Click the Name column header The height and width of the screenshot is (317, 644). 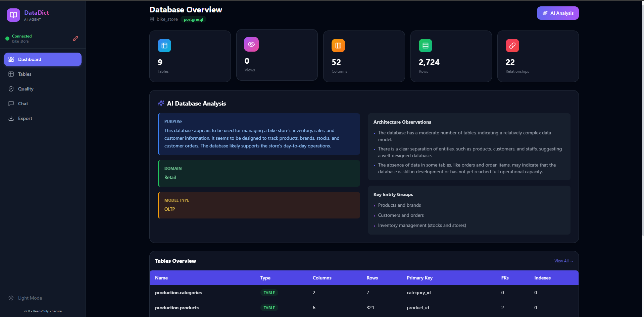coord(161,278)
